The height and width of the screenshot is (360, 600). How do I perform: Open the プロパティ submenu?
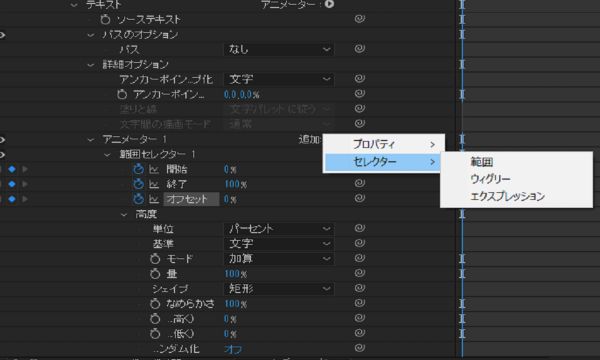(384, 144)
